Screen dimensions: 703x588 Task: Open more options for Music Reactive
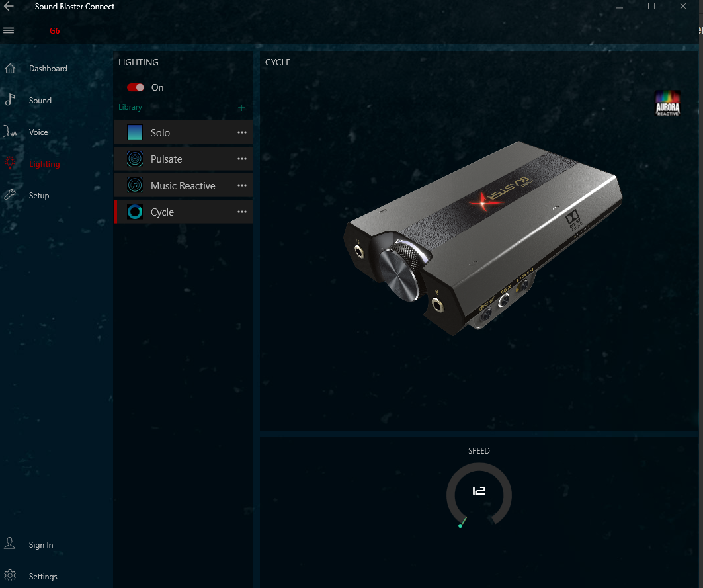(242, 185)
